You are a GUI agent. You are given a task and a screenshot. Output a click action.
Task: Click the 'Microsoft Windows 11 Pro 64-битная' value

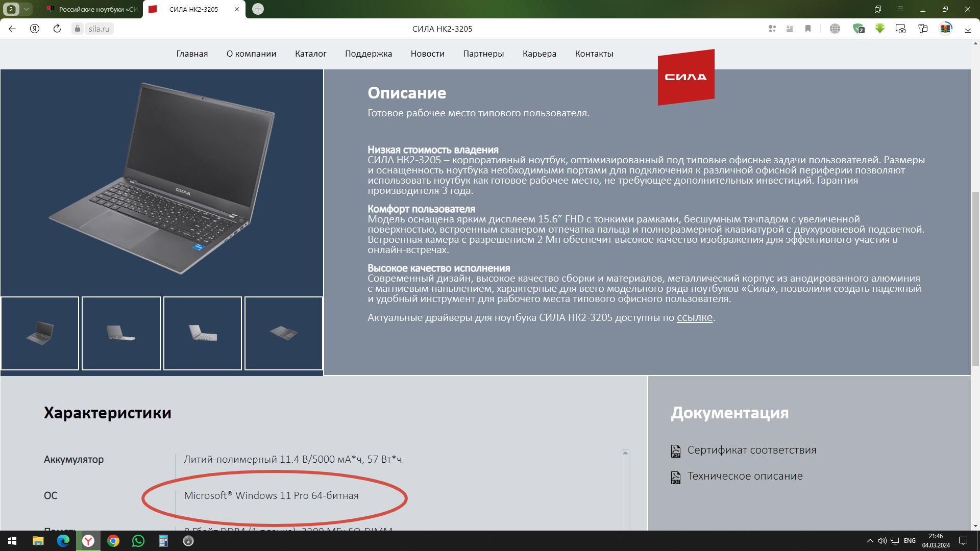(271, 495)
